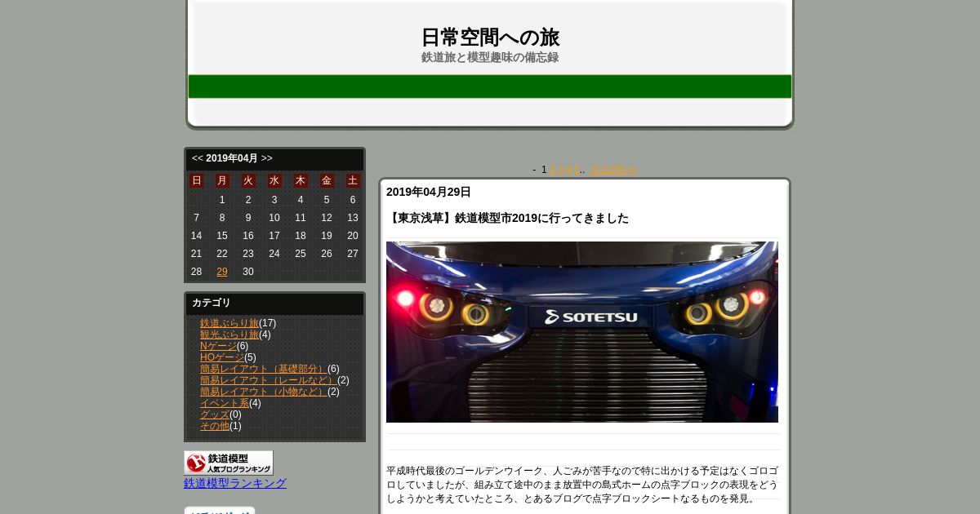Click the カテゴリ sidebar heading
Viewport: 980px width, 514px height.
coord(212,303)
